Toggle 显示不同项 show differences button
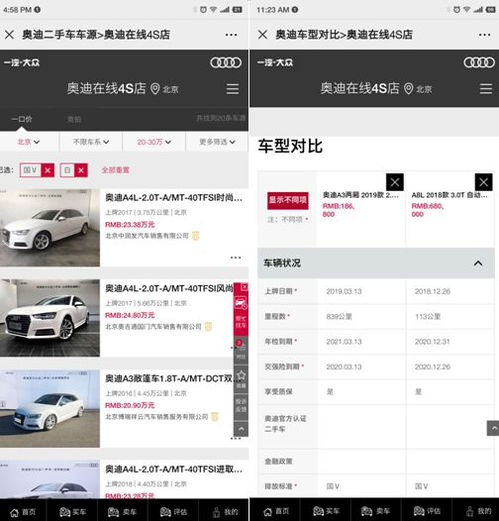Image resolution: width=499 pixels, height=521 pixels. (x=287, y=200)
